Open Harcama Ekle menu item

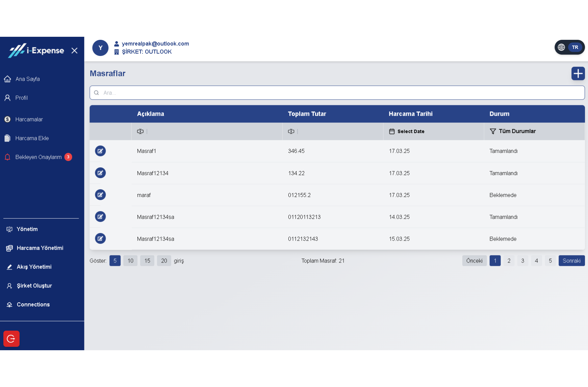pos(32,138)
